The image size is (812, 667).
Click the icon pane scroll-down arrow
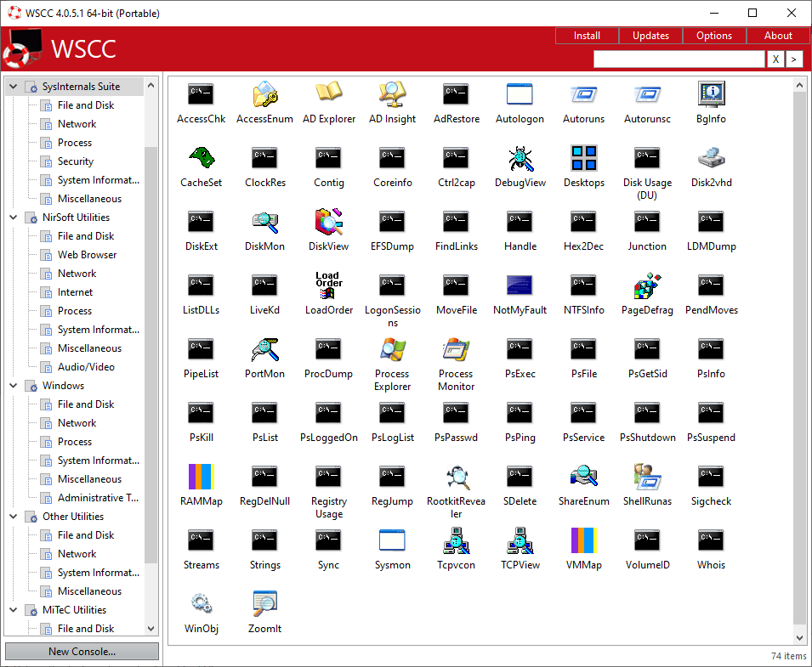coord(799,638)
